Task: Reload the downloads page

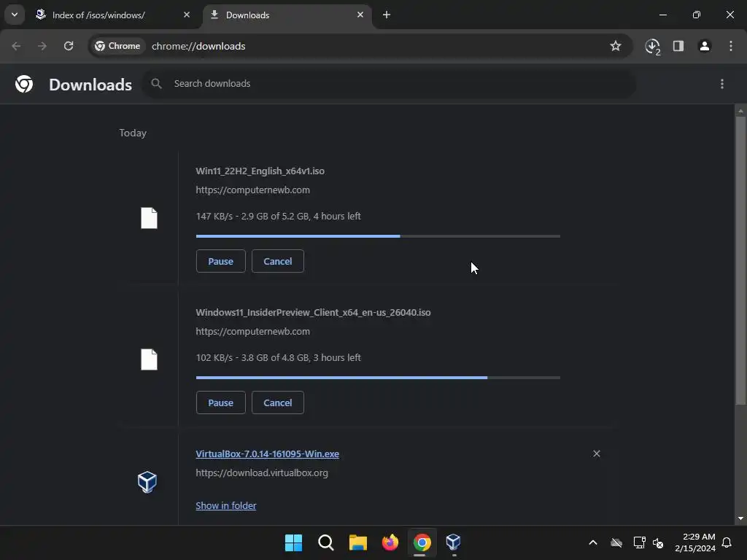Action: click(x=69, y=46)
